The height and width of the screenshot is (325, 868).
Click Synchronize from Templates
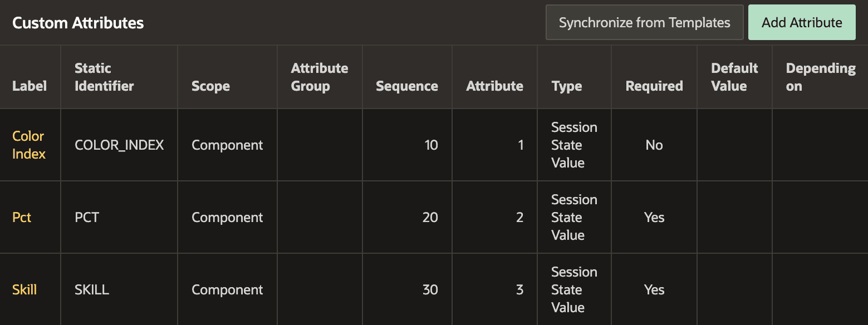coord(644,22)
